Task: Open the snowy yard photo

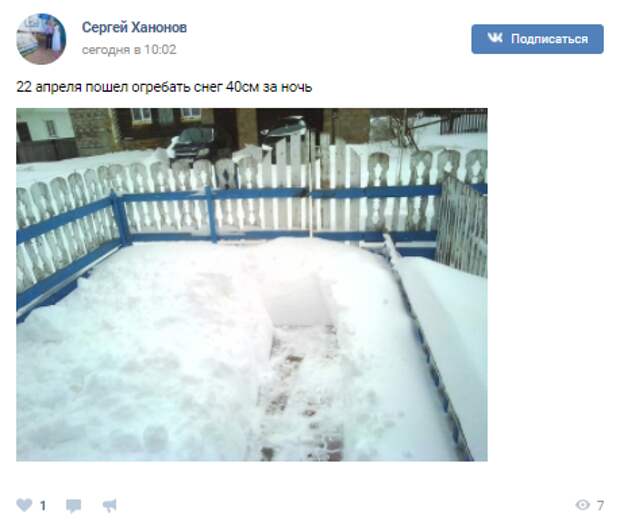Action: (252, 285)
